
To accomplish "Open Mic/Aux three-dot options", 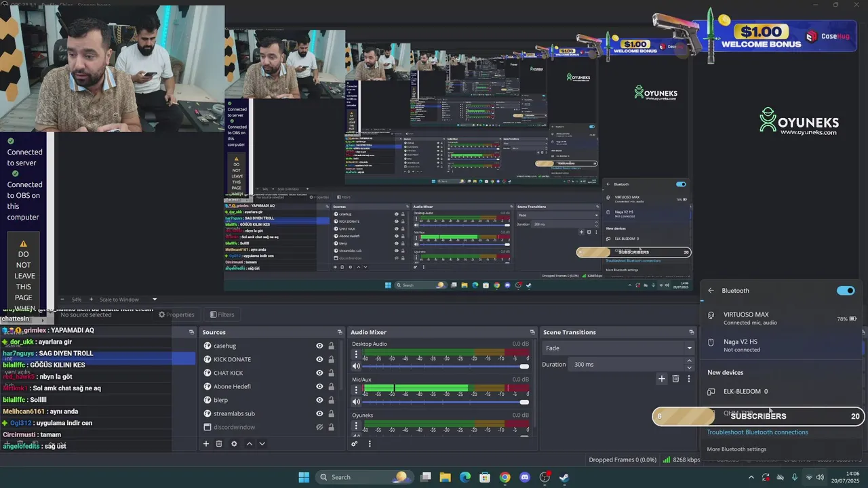I will (x=356, y=390).
